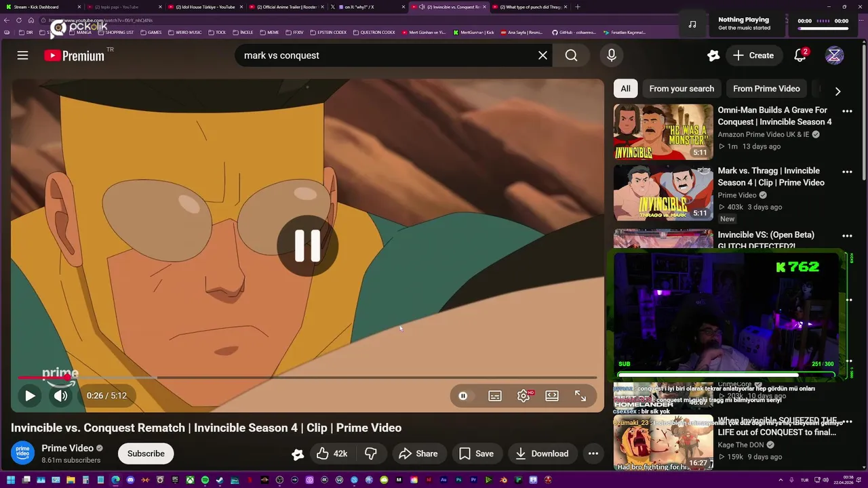Open the Mark vs. Thragg video title
Image resolution: width=868 pixels, height=488 pixels.
point(771,177)
